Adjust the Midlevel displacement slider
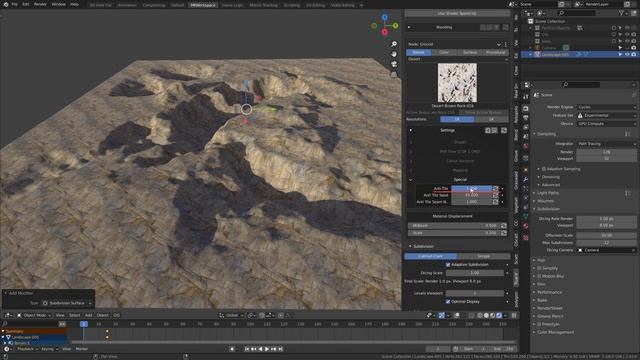The height and width of the screenshot is (360, 640). (454, 225)
